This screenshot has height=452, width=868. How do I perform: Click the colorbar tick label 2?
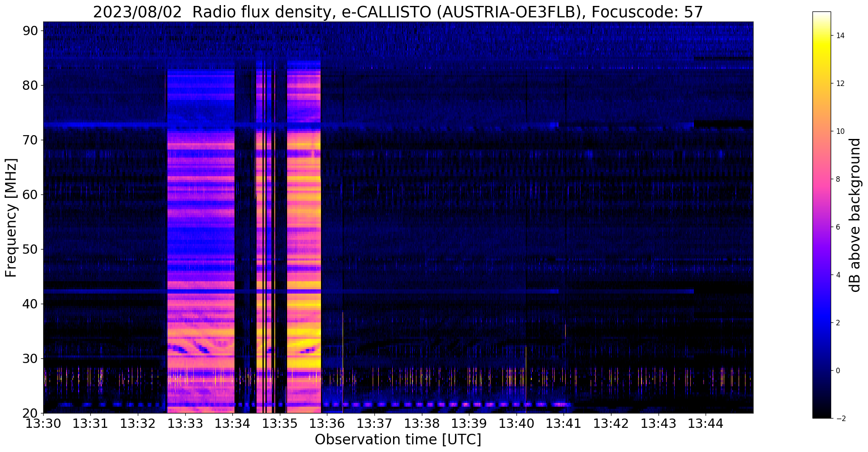[837, 323]
